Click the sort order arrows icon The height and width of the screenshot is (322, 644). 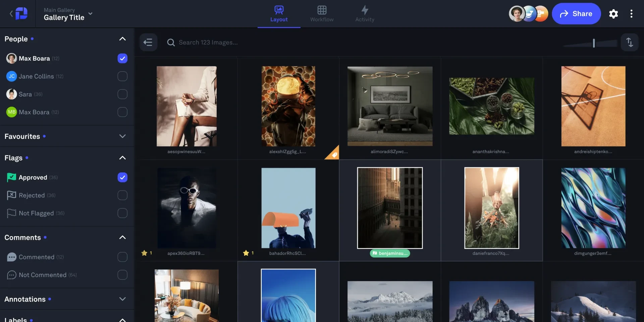tap(630, 42)
